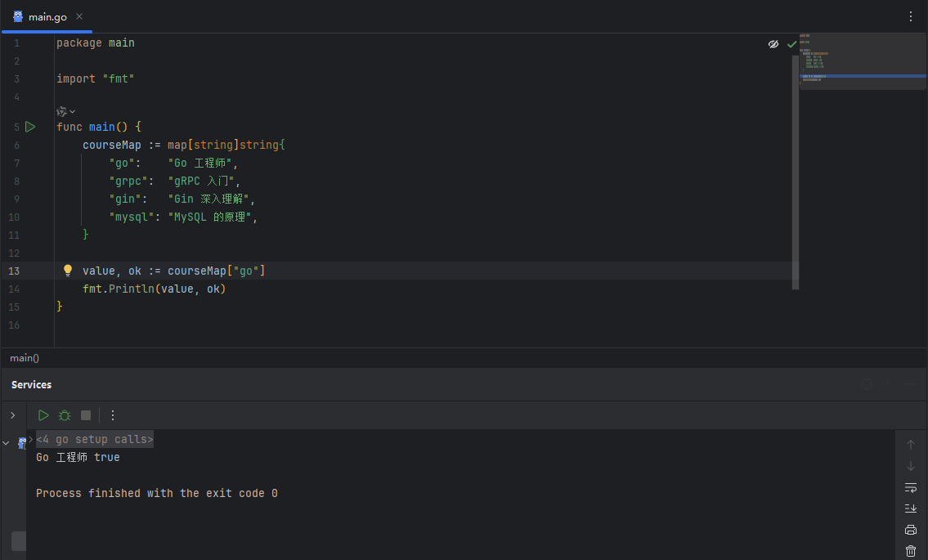This screenshot has height=560, width=928.
Task: Click the run gutter icon beside func main
Action: tap(30, 127)
